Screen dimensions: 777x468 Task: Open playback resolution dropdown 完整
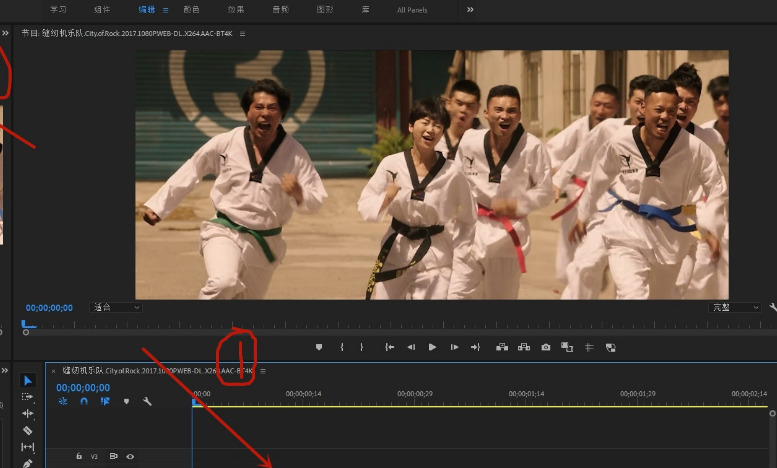pos(734,307)
